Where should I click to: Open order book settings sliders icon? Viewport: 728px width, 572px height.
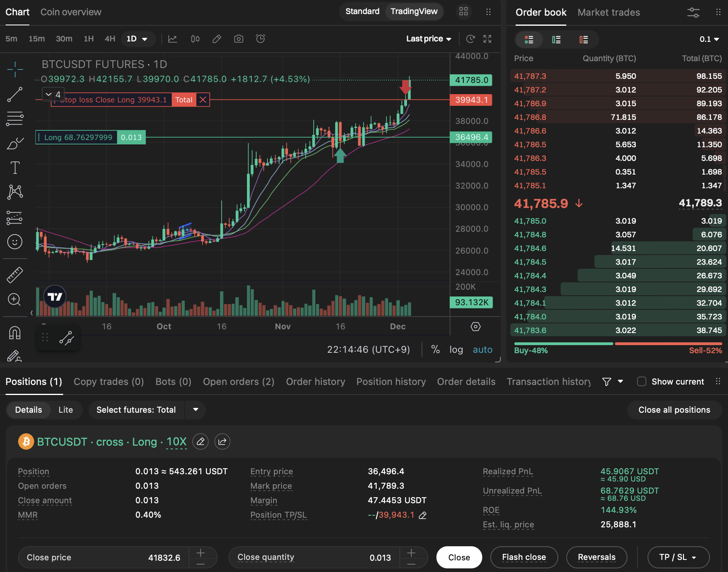693,12
